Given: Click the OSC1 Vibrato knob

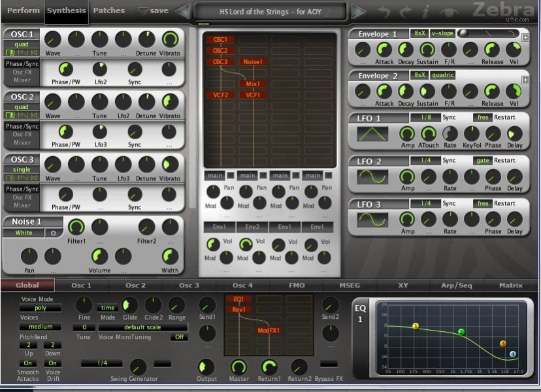Looking at the screenshot, I should (x=170, y=39).
